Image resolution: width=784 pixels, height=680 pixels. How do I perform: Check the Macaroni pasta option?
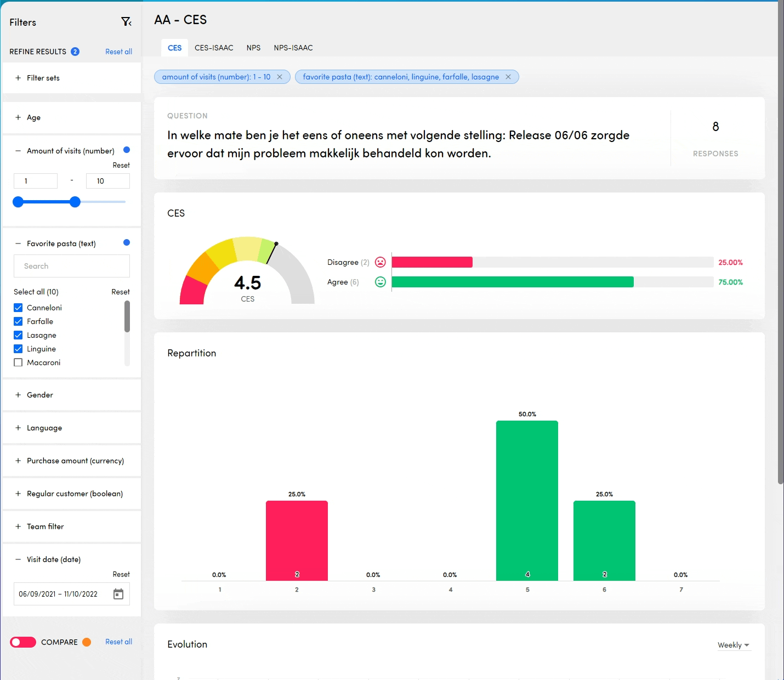click(18, 362)
